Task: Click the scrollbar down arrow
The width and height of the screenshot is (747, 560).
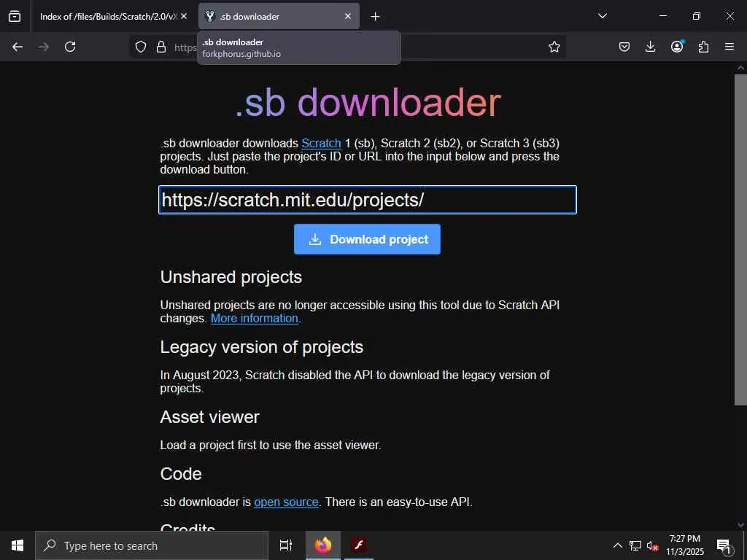Action: pos(740,525)
